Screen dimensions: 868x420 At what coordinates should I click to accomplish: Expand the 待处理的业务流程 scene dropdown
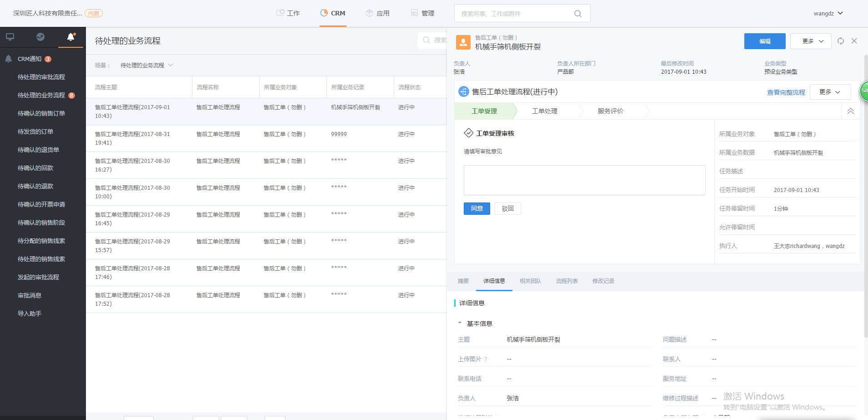pos(171,65)
